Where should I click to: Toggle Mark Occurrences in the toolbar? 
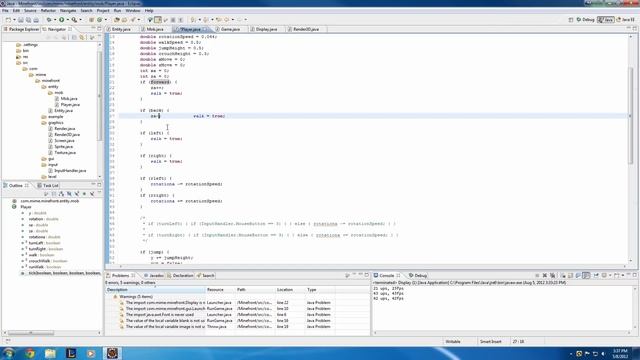pos(157,20)
